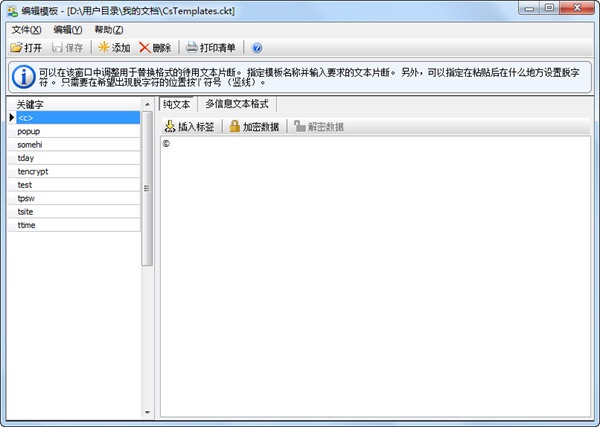
Task: Select the test keyword row
Action: click(x=78, y=185)
